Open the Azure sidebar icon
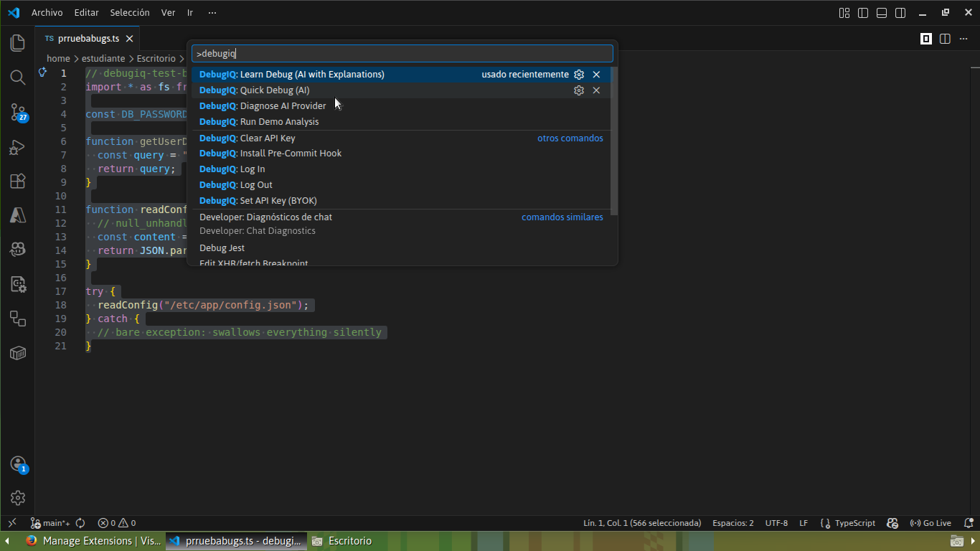980x551 pixels. pyautogui.click(x=17, y=215)
